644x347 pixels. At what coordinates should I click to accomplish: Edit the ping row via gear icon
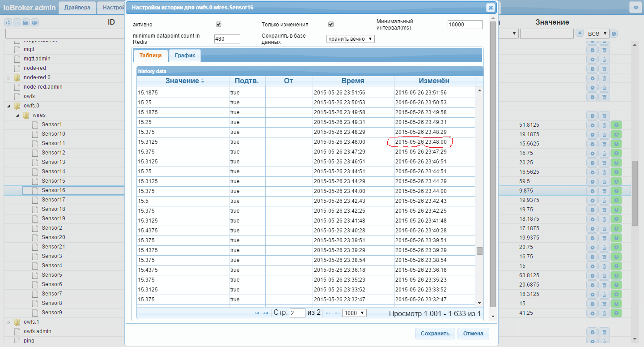coord(592,341)
